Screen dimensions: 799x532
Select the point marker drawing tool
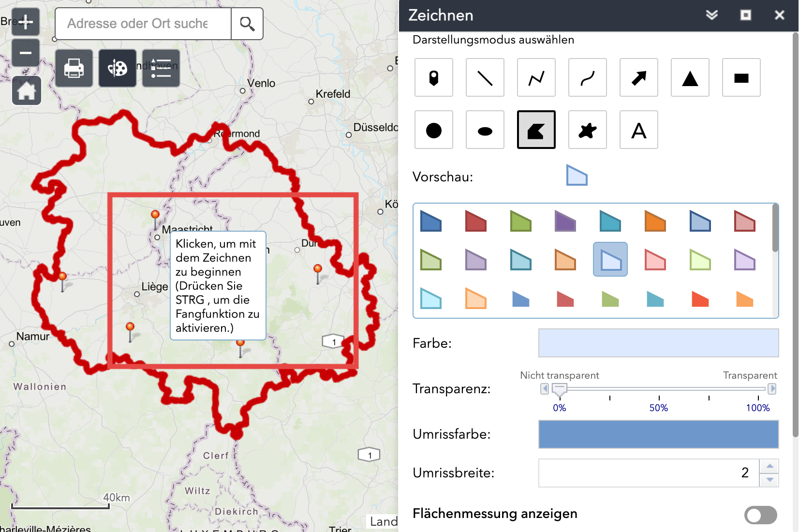433,78
